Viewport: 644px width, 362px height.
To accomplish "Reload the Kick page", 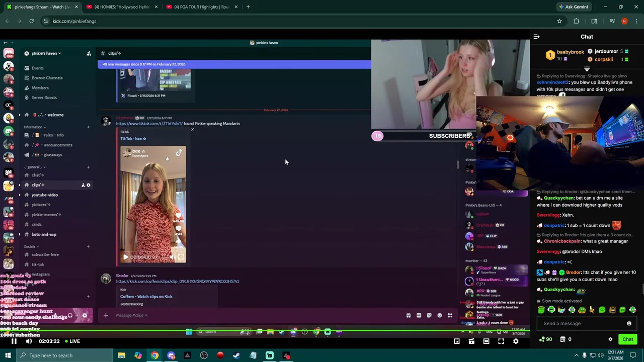I will point(31,21).
